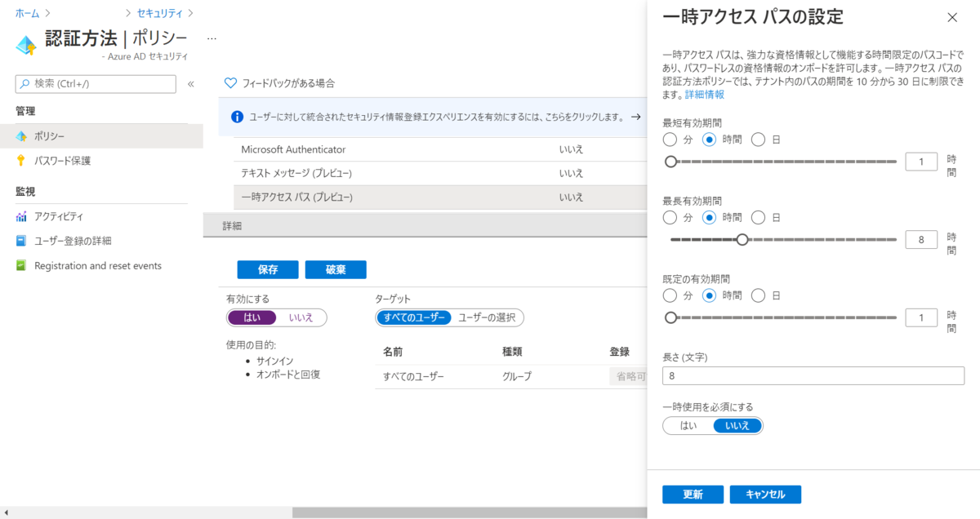
Task: Click the パスワード保護 key icon
Action: point(21,161)
